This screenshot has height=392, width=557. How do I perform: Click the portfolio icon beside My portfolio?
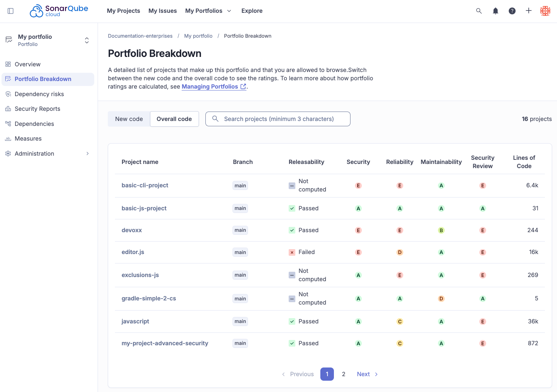9,40
